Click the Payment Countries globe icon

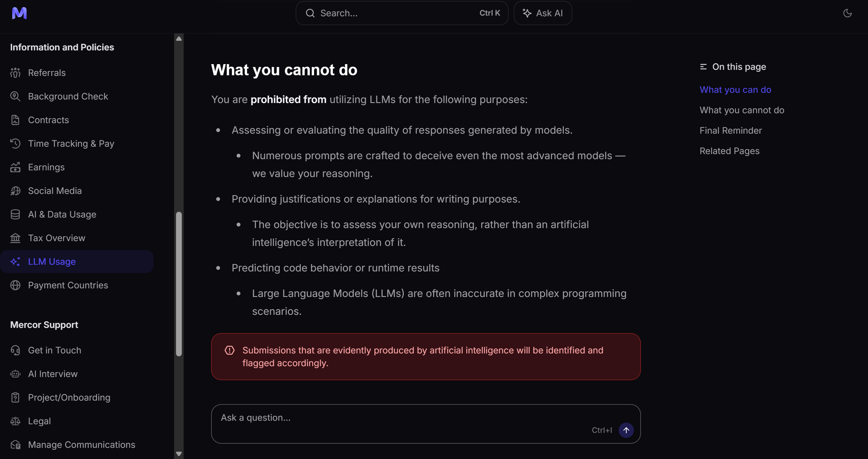click(15, 285)
